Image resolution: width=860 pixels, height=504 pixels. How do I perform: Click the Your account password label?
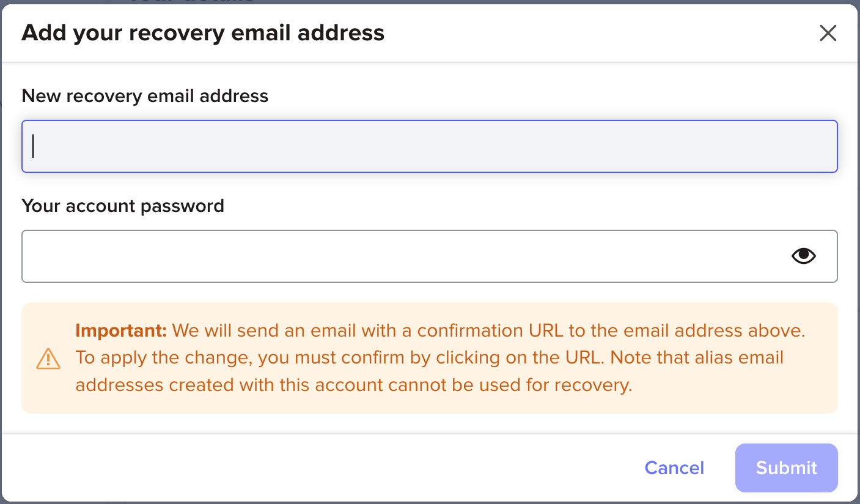pyautogui.click(x=122, y=206)
